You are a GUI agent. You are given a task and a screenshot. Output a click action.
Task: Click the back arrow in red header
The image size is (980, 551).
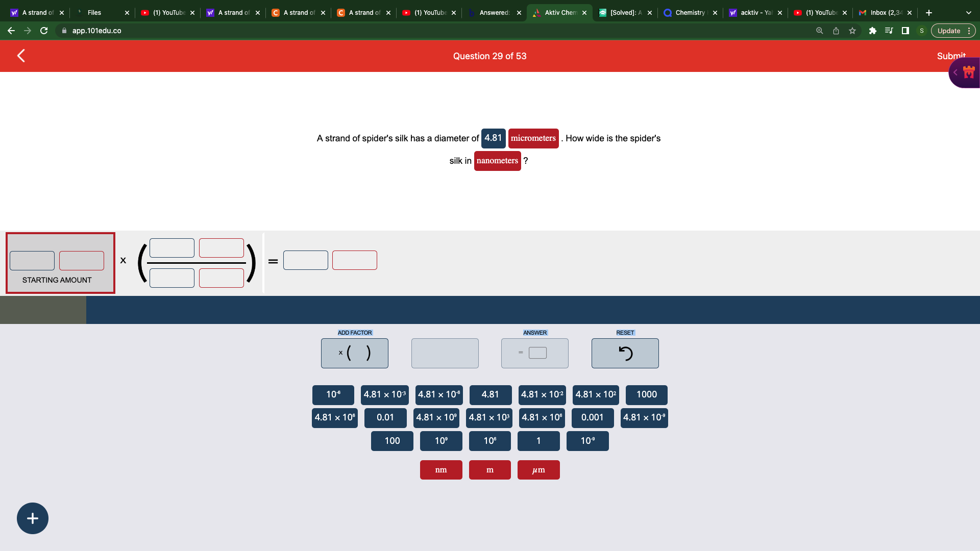21,56
